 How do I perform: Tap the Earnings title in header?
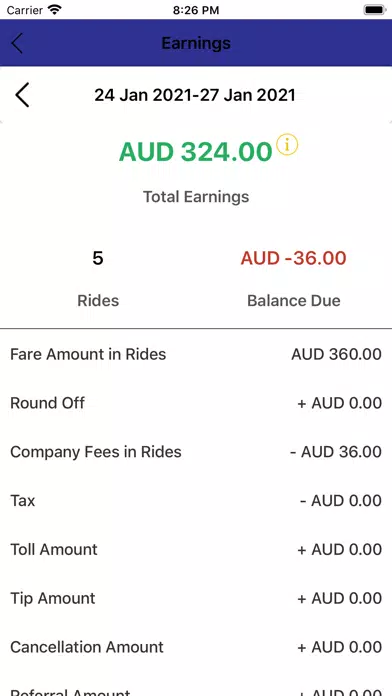click(196, 43)
